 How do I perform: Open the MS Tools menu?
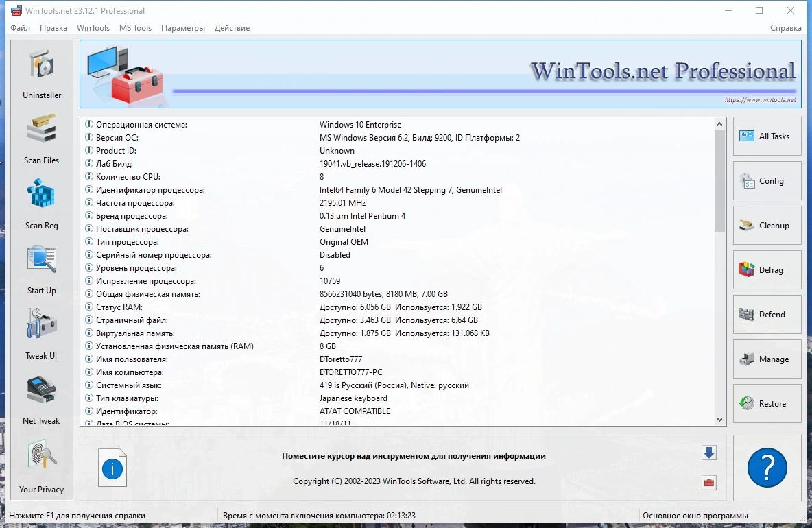[x=135, y=28]
